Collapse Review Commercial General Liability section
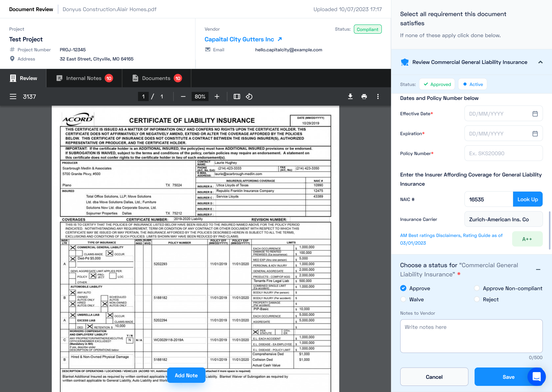Viewport: 552px width, 392px height. click(540, 62)
